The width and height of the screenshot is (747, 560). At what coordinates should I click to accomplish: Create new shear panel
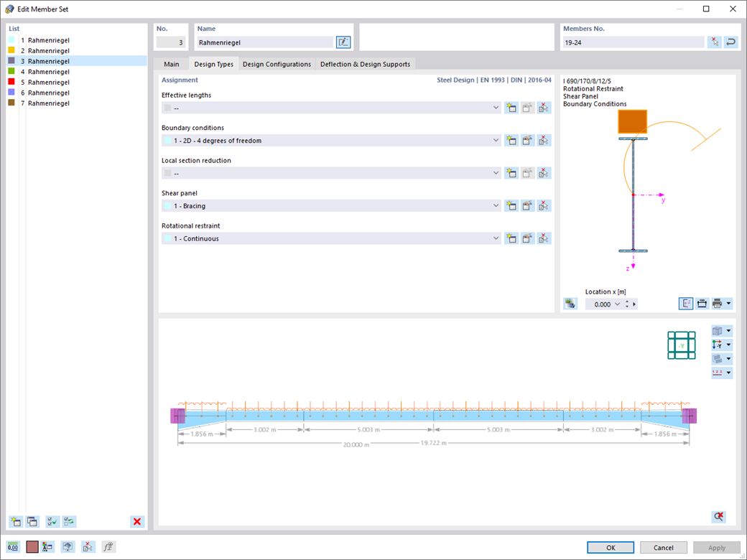[x=511, y=206]
